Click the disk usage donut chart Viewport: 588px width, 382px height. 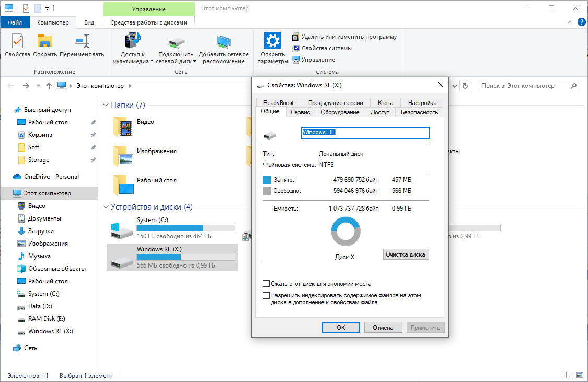pos(346,231)
